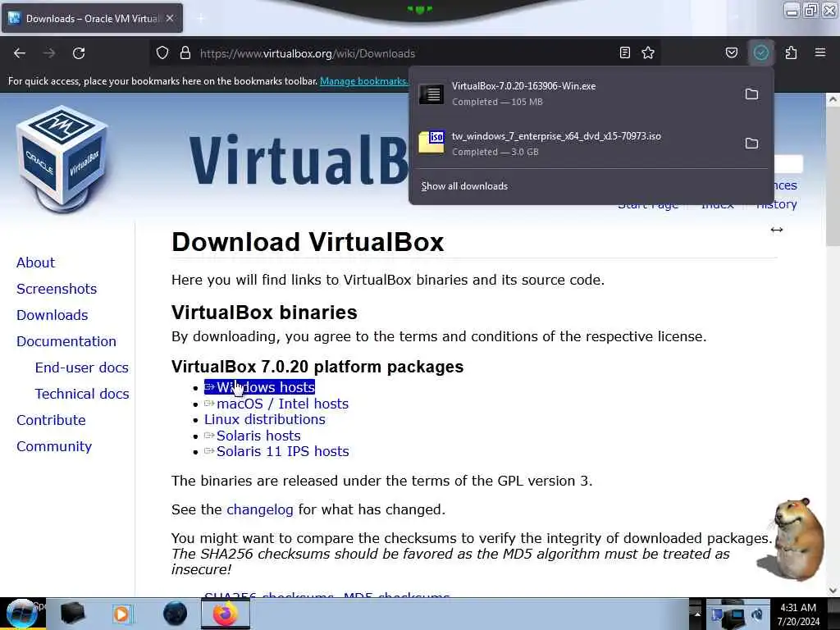Open VirtualBox-7.0.20-163906-Win.exe download entry
The width and height of the screenshot is (840, 630).
pyautogui.click(x=591, y=94)
